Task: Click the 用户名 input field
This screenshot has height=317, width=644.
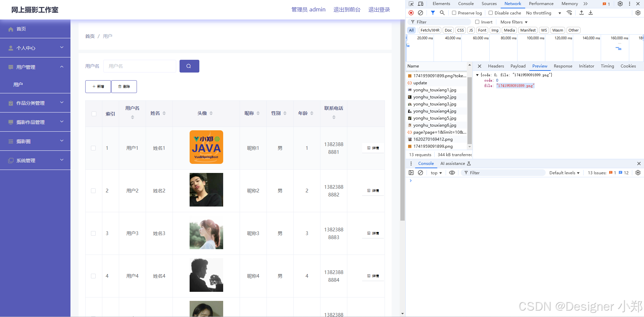Action: click(x=140, y=66)
